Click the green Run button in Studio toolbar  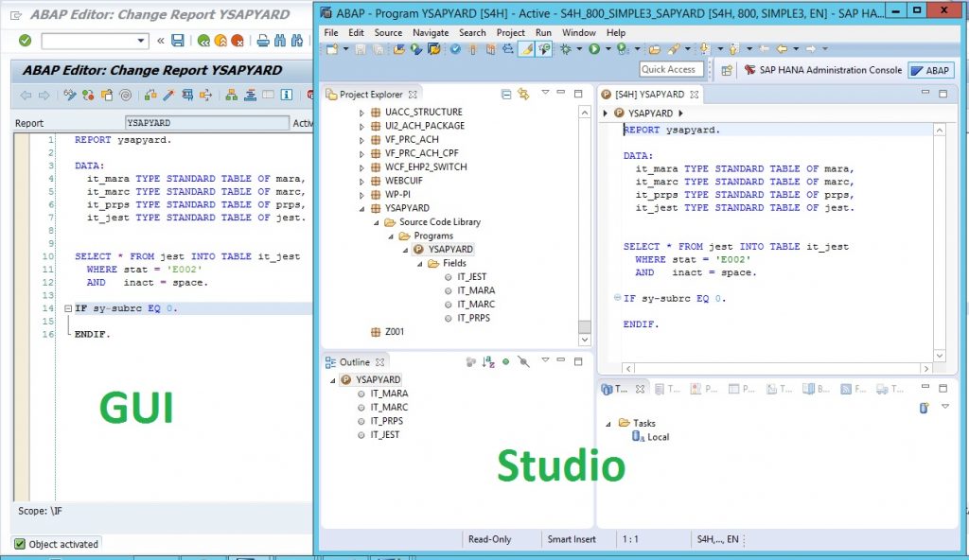pyautogui.click(x=594, y=49)
